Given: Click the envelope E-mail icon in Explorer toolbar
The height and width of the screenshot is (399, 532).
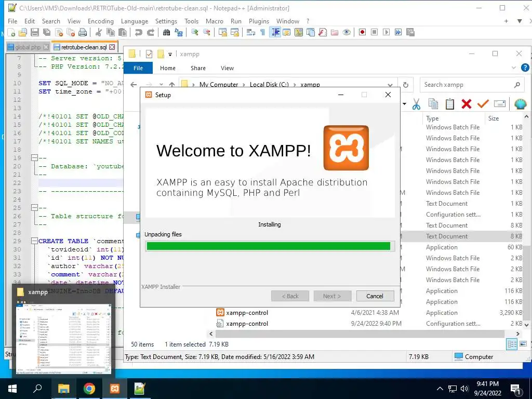Looking at the screenshot, I should click(x=500, y=104).
